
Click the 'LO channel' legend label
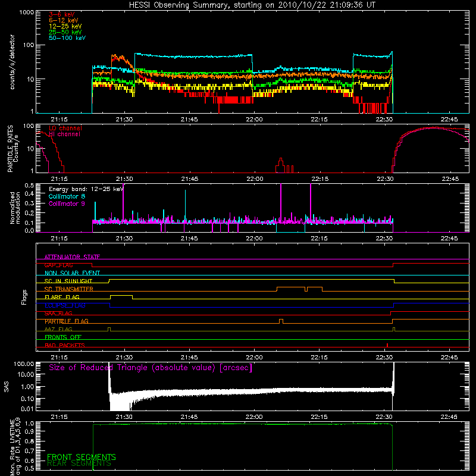coord(65,128)
